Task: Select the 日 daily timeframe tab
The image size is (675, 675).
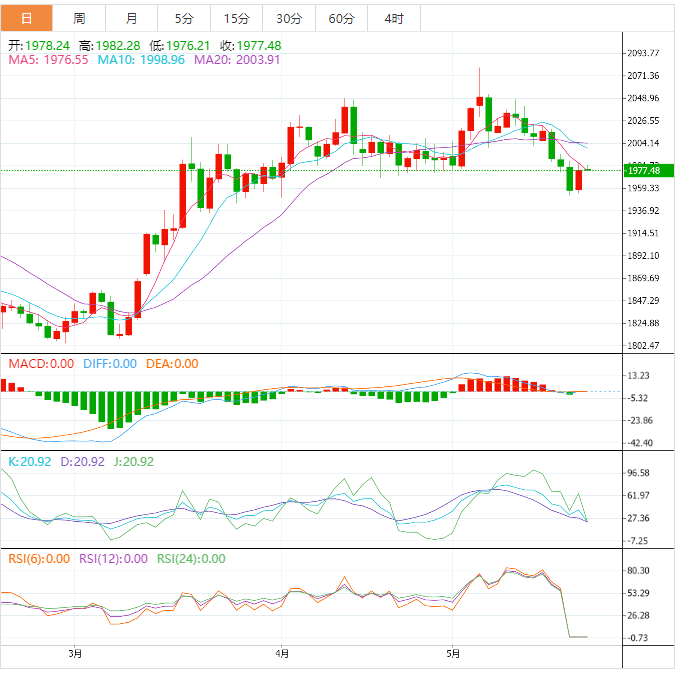Action: click(26, 18)
